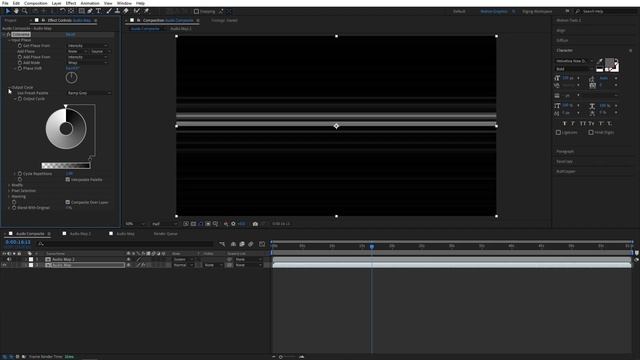Open the graph editor icon in timeline

pos(262,244)
